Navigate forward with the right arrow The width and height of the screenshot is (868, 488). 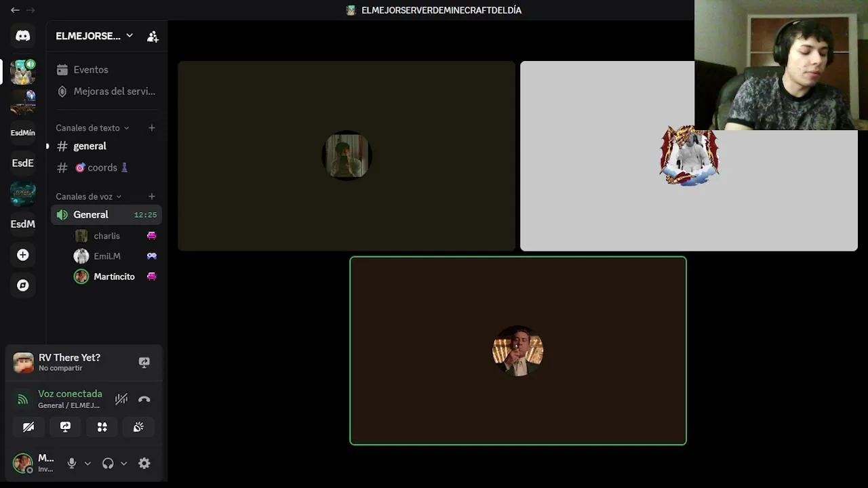coord(31,10)
